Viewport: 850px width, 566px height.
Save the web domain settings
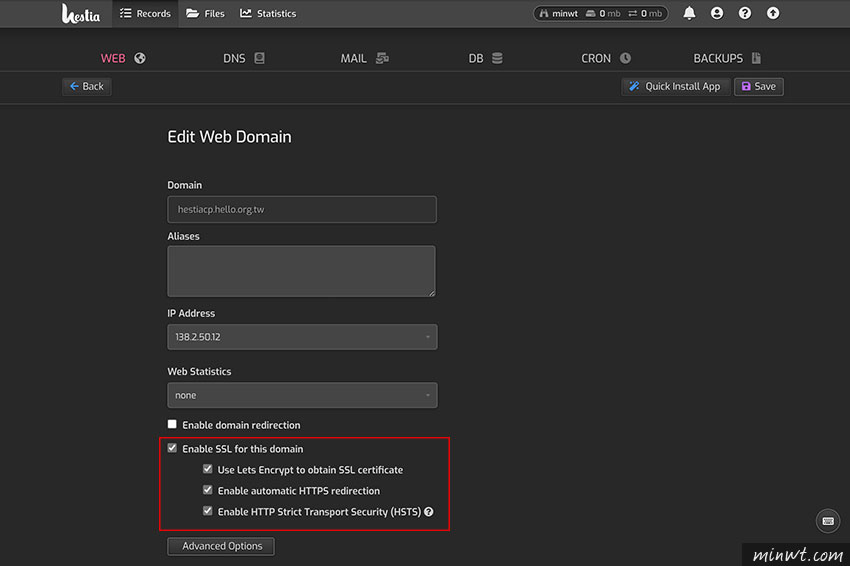coord(758,86)
